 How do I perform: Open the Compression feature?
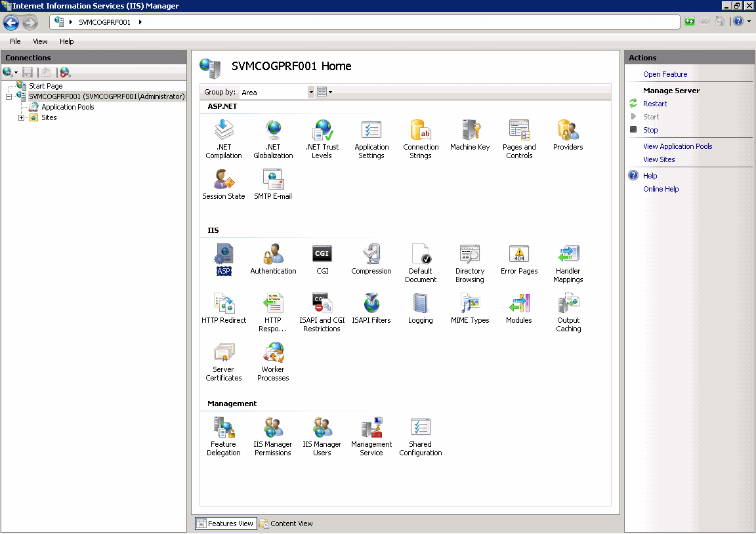[371, 259]
